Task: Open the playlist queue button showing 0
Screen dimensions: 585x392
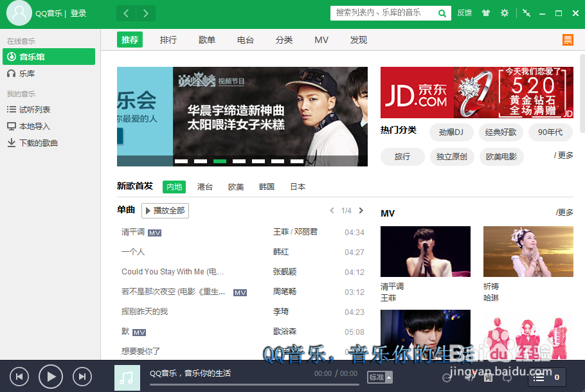Action: [x=547, y=377]
